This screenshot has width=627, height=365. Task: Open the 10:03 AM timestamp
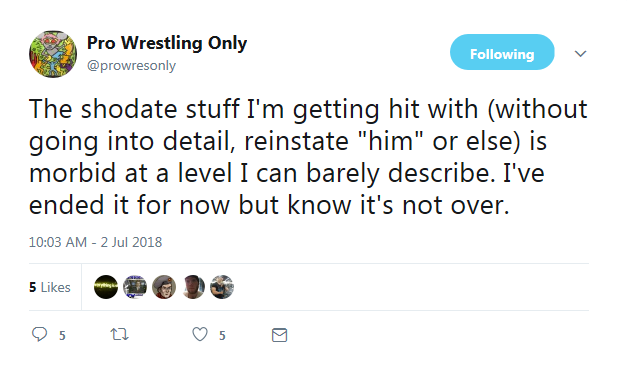point(58,242)
